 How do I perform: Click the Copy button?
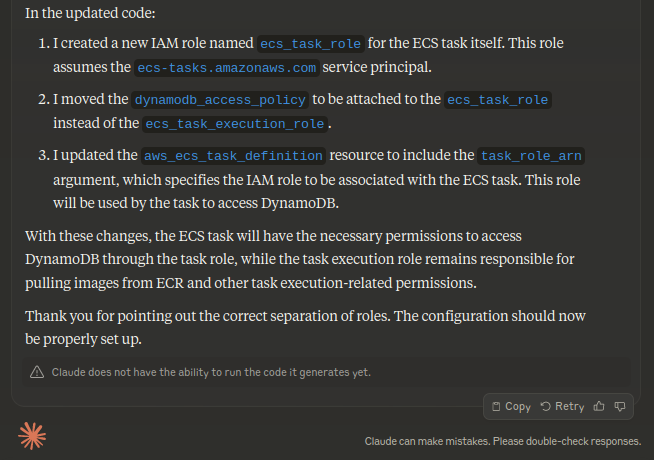[511, 406]
